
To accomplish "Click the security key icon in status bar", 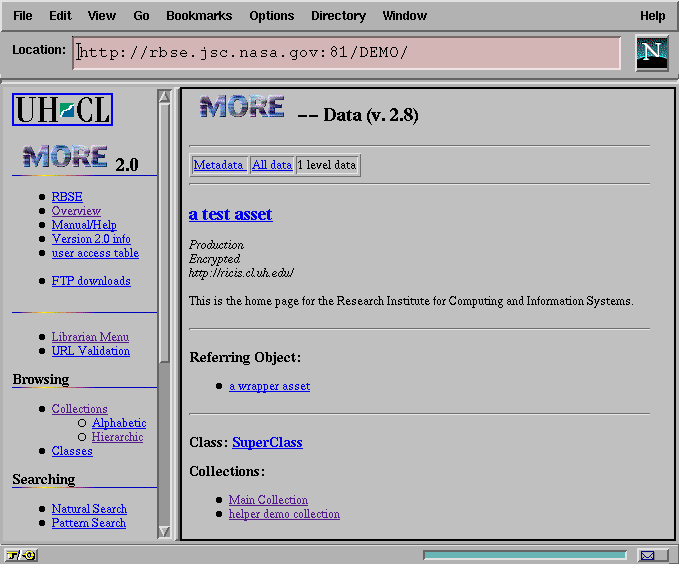I will point(21,555).
